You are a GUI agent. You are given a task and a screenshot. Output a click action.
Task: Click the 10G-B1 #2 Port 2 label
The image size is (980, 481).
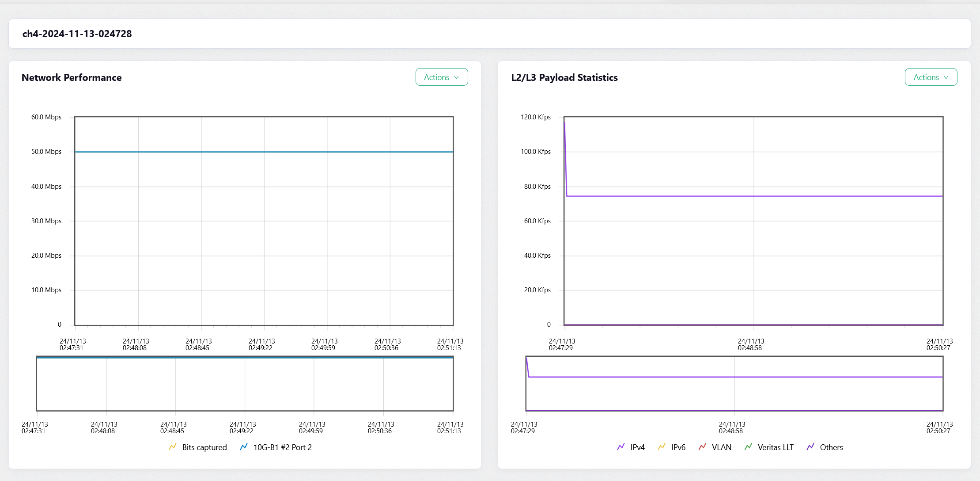point(283,447)
